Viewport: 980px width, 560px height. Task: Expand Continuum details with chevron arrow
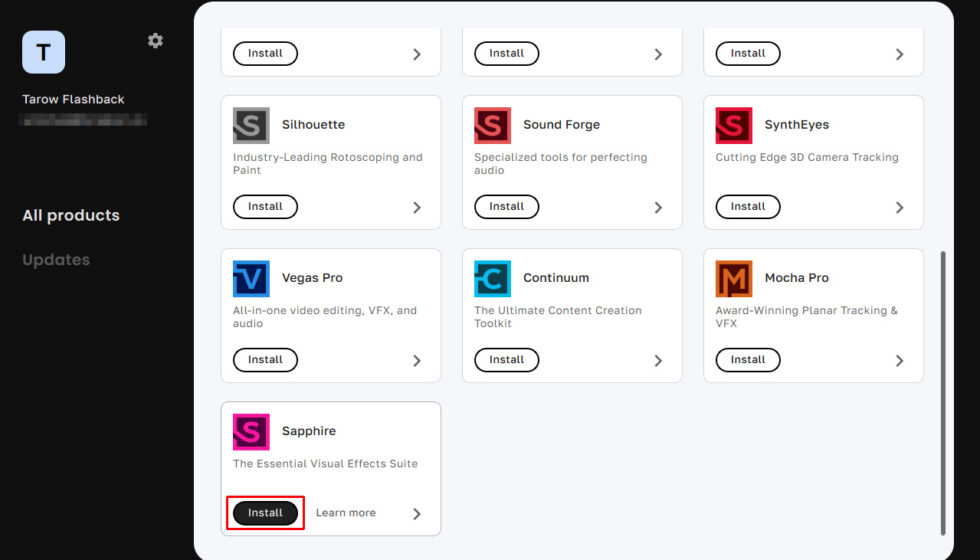pos(658,361)
